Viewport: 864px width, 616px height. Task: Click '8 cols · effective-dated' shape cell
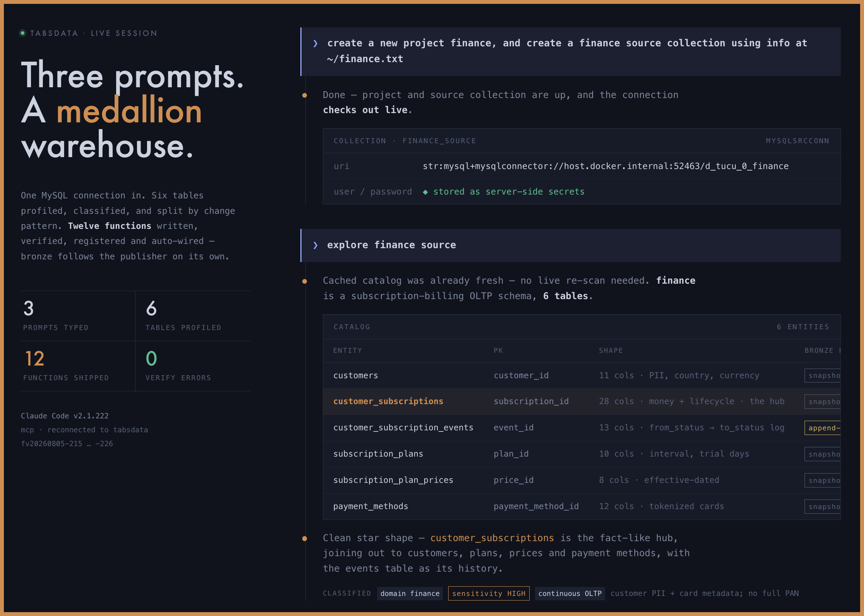(x=659, y=480)
